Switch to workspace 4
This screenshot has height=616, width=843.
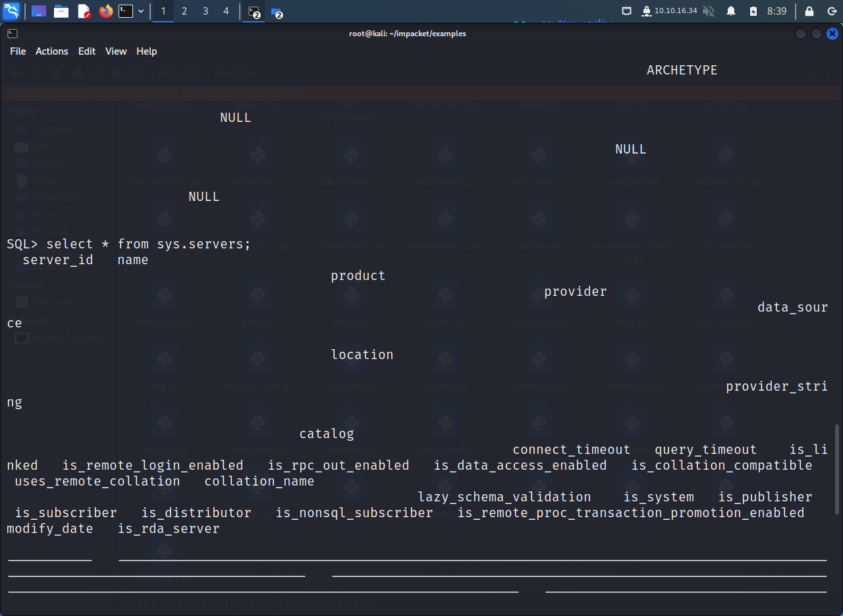pyautogui.click(x=227, y=11)
